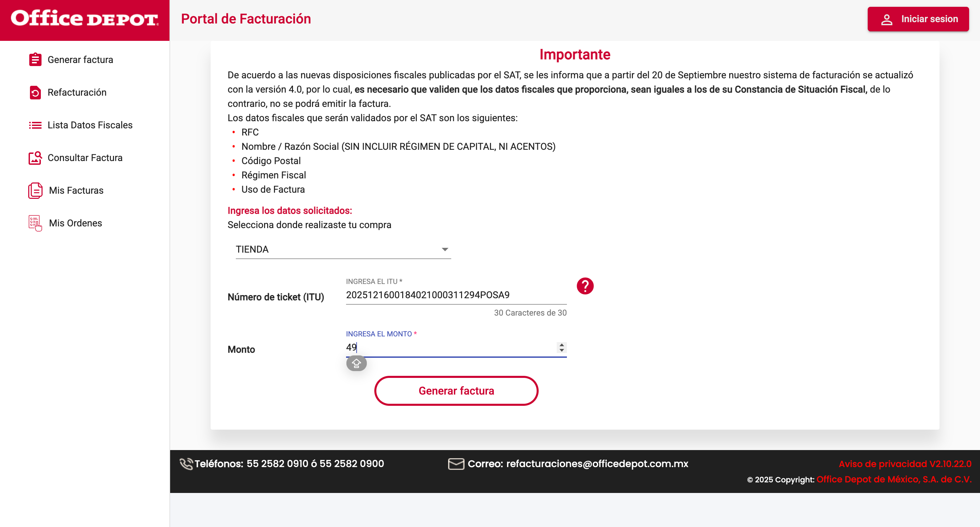This screenshot has width=980, height=527.
Task: Click Office Depot de México copyright link
Action: pyautogui.click(x=894, y=479)
